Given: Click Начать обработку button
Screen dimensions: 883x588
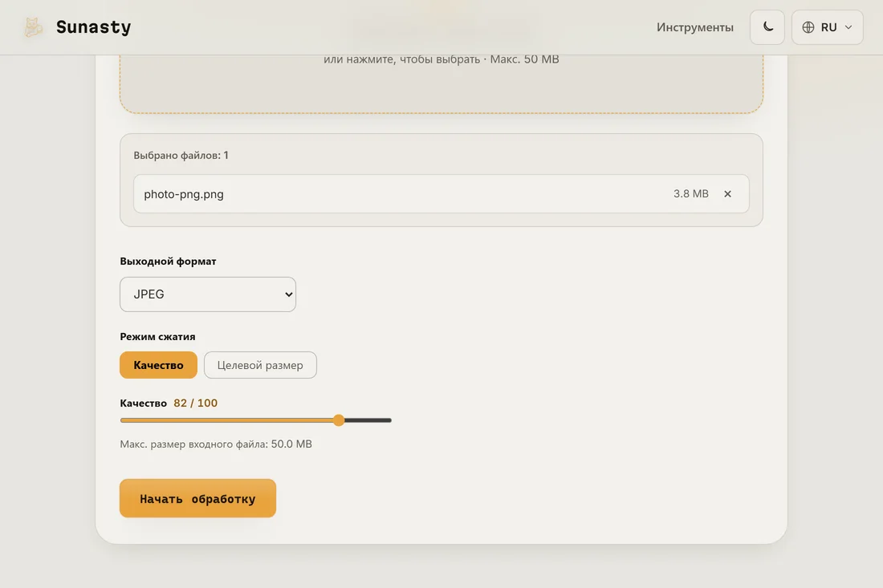Looking at the screenshot, I should [197, 498].
